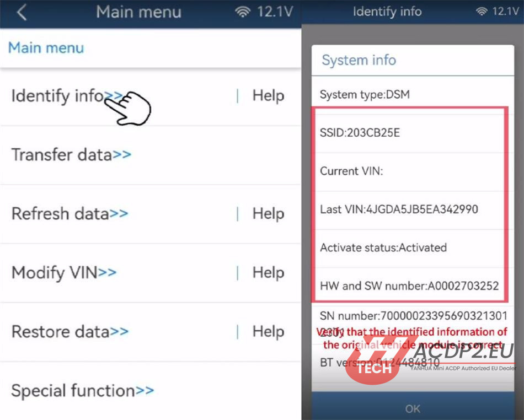Click the 12.1V voltage indicator on left
The height and width of the screenshot is (420, 524).
[275, 12]
